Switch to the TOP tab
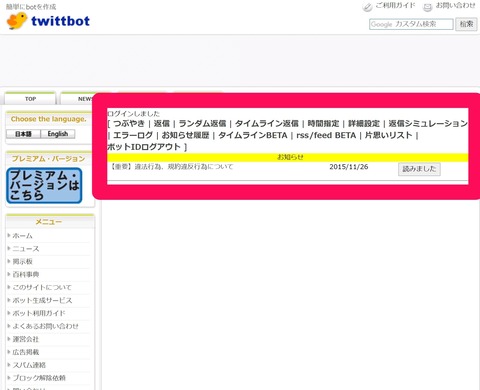Screen dimensions: 480x390 30,99
